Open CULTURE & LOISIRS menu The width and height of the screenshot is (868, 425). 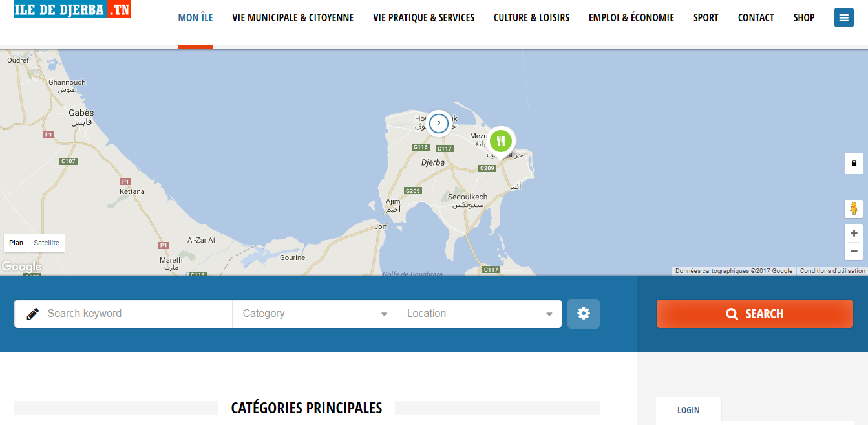(x=531, y=18)
